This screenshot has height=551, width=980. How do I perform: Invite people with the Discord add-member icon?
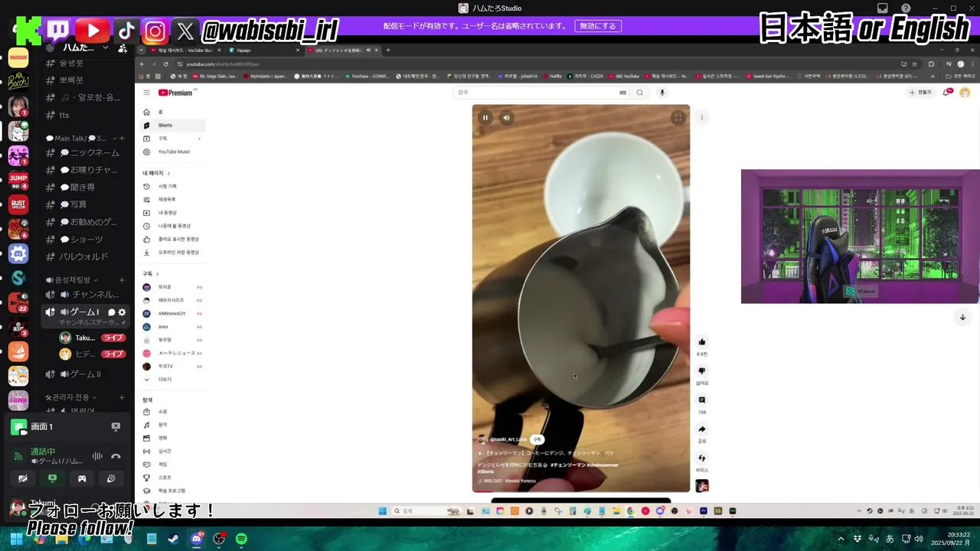click(122, 47)
